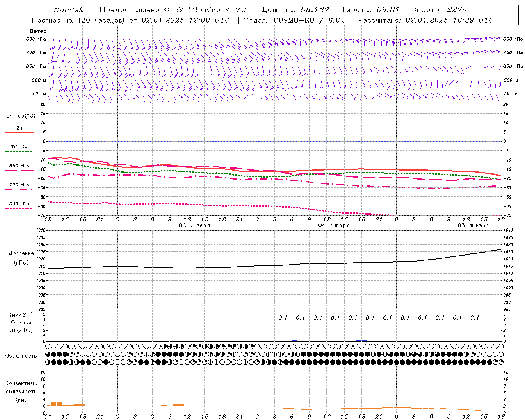Click the "Давление" pressure panel label
Screen dimensions: 525x420
21,253
